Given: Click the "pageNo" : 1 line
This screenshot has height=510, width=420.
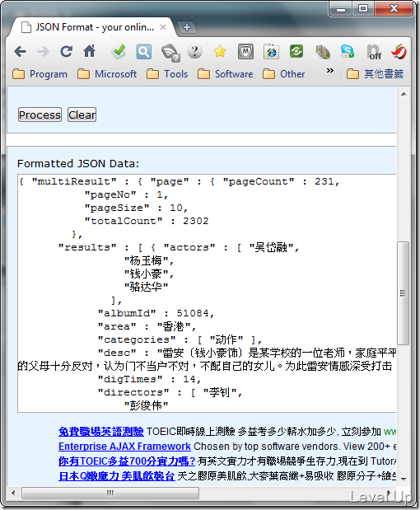Looking at the screenshot, I should click(126, 194).
